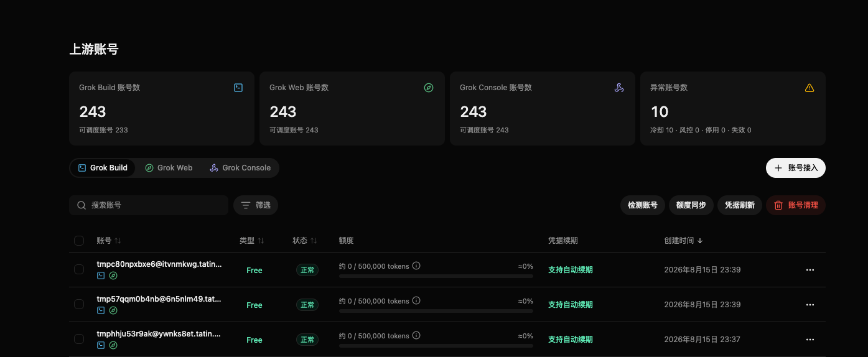Click the terminal icon on Grok Build card
The image size is (868, 357).
238,88
